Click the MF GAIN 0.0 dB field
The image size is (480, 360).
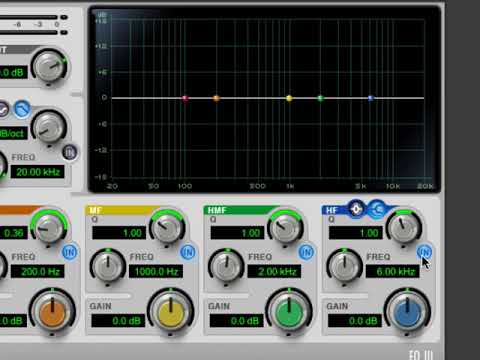click(118, 321)
